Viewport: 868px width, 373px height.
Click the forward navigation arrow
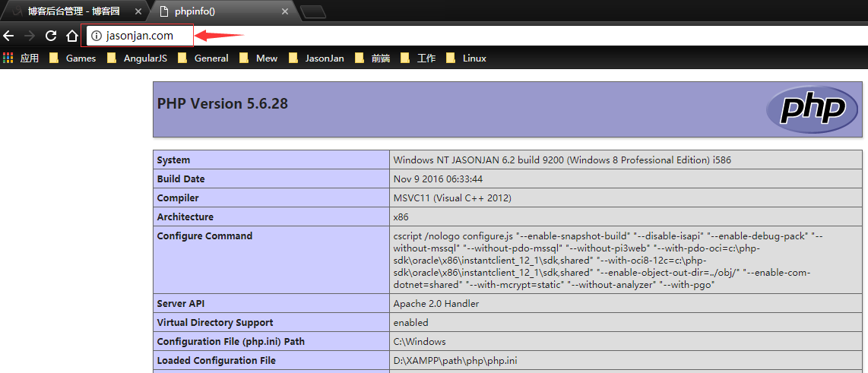pyautogui.click(x=30, y=36)
